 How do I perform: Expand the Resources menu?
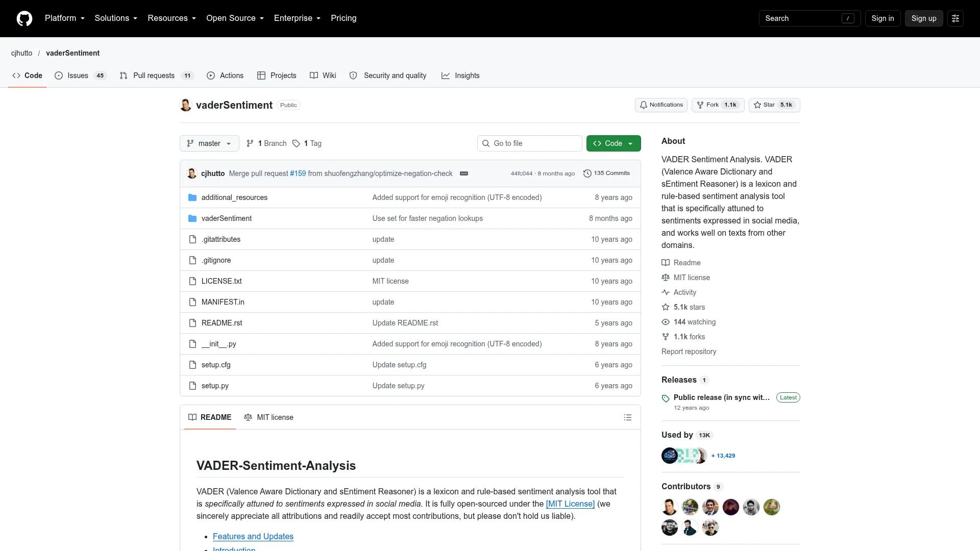172,18
